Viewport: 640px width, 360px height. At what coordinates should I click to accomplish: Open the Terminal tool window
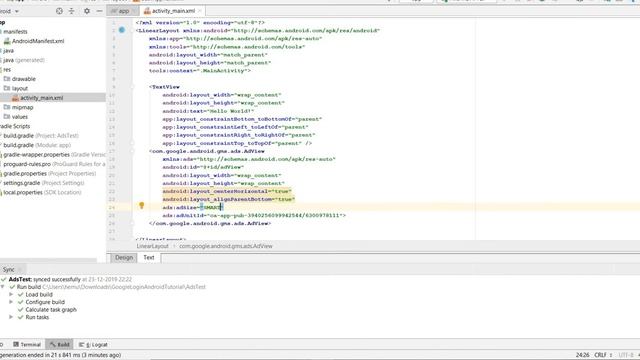(x=27, y=344)
